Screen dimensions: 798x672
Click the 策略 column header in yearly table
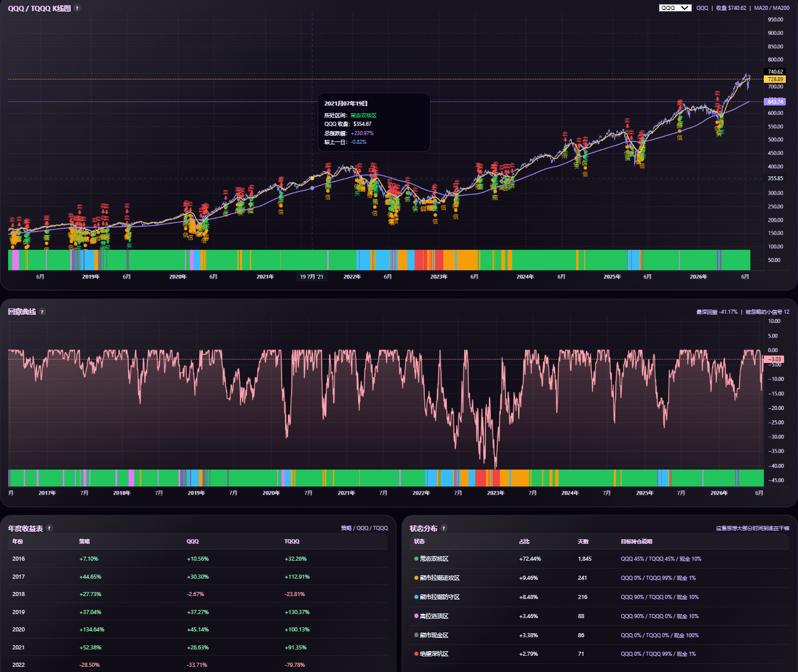tap(85, 542)
